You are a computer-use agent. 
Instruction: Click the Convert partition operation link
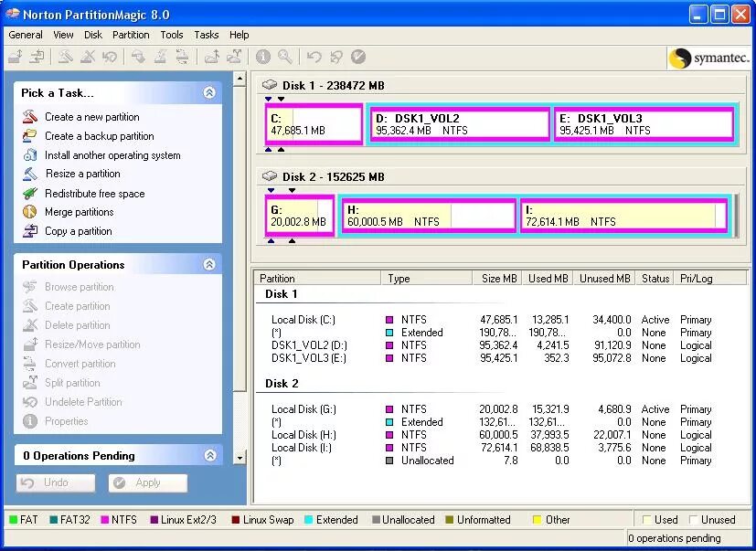80,364
